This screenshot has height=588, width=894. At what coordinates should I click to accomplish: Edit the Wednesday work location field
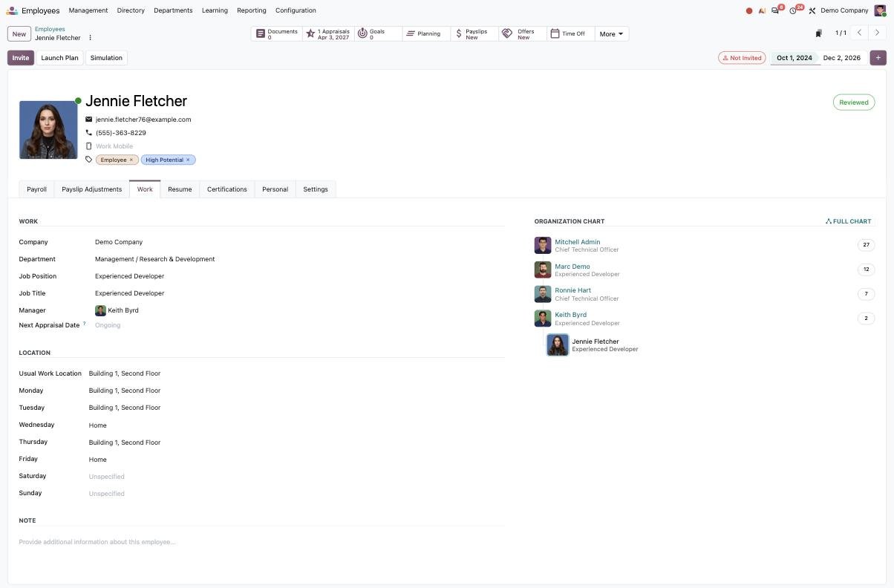296,425
